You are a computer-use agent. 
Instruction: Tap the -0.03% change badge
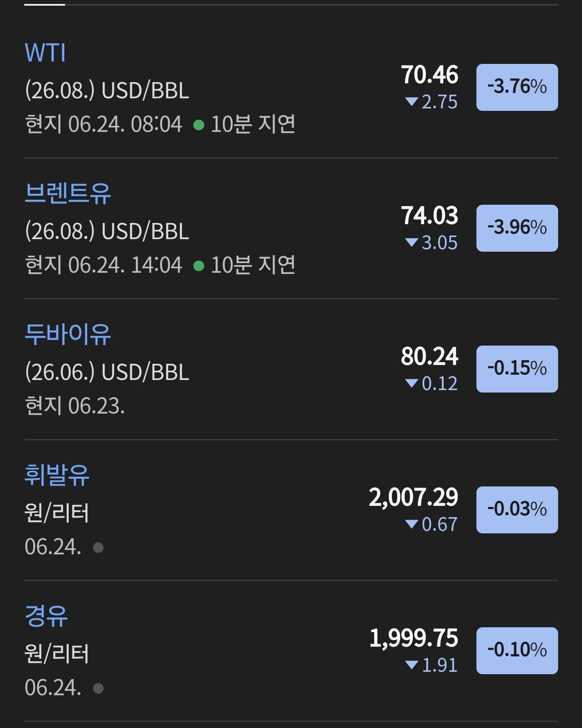(x=517, y=509)
